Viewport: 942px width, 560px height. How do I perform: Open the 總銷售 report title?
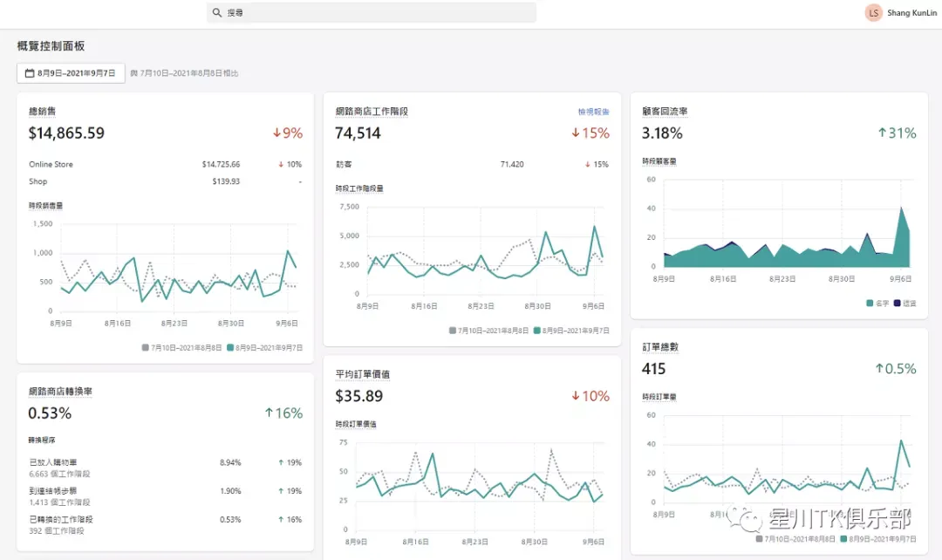coord(42,111)
